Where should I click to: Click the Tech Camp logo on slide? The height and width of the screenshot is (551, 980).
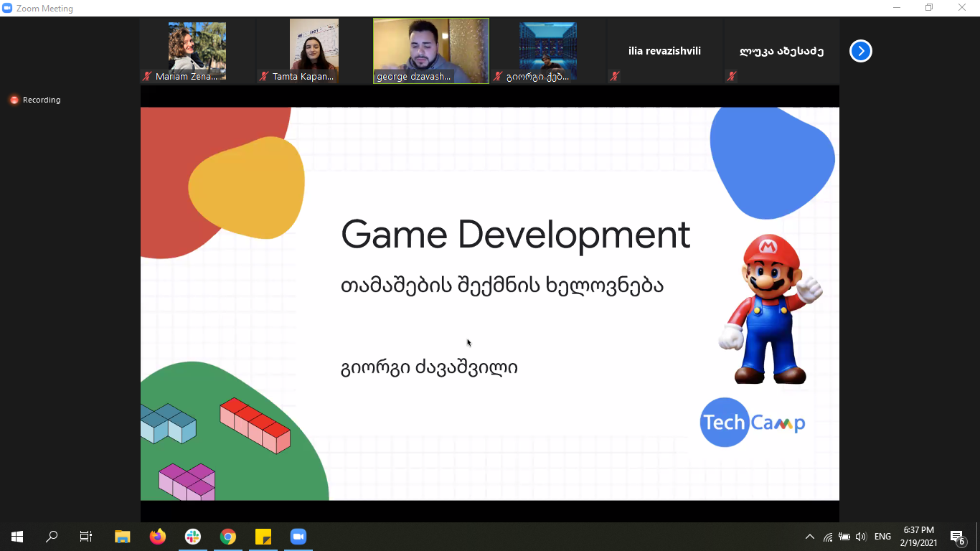point(753,423)
